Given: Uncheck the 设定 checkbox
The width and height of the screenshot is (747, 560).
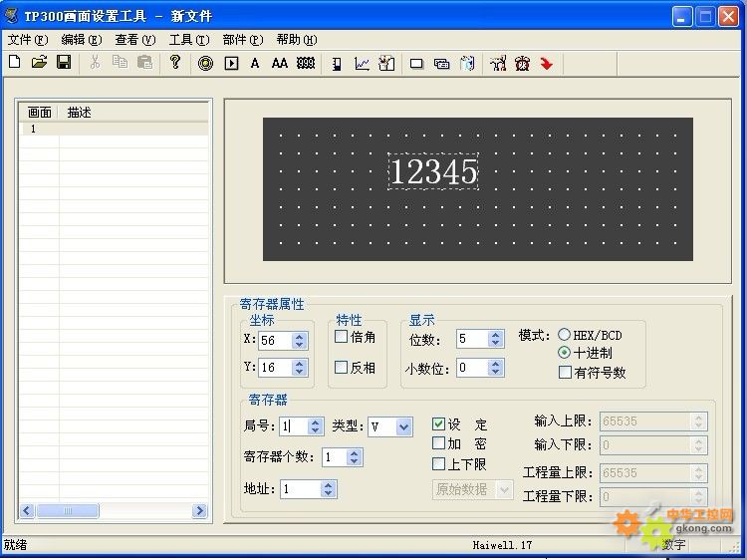Looking at the screenshot, I should (x=439, y=423).
